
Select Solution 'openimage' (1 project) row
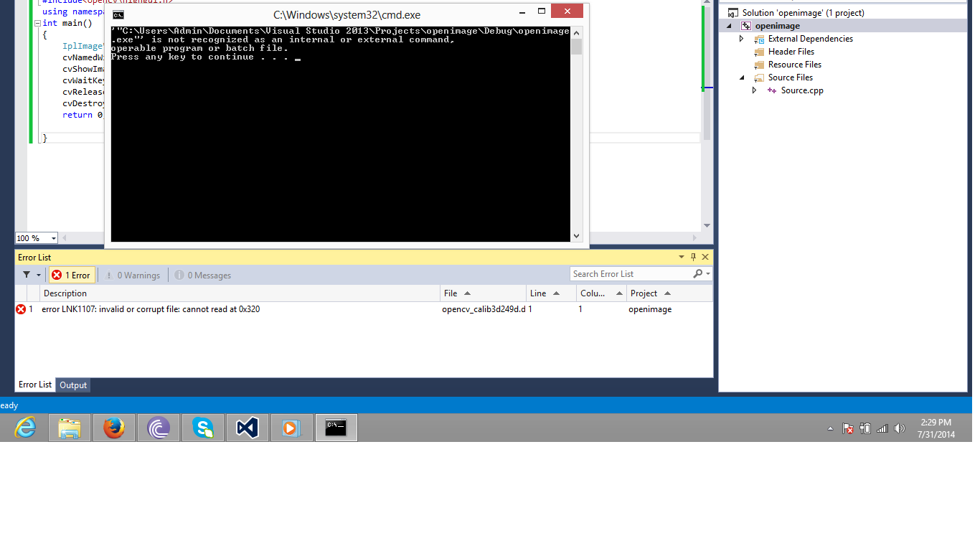(804, 13)
